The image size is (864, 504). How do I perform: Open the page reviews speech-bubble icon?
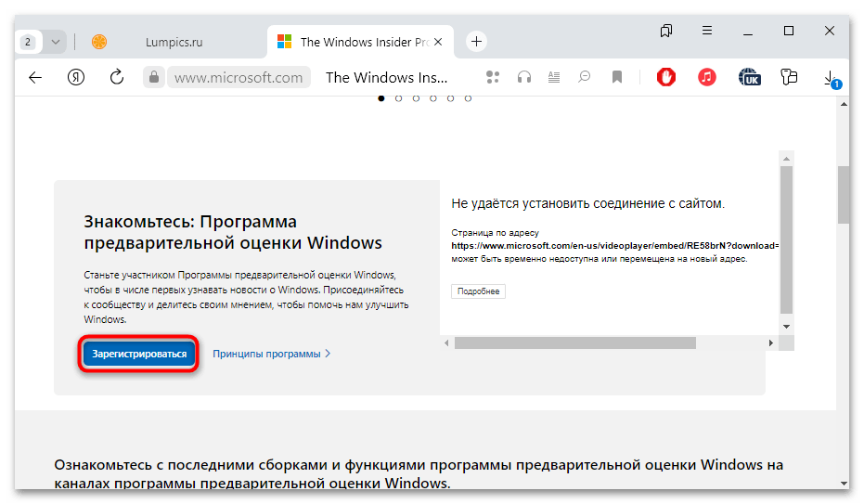point(584,77)
